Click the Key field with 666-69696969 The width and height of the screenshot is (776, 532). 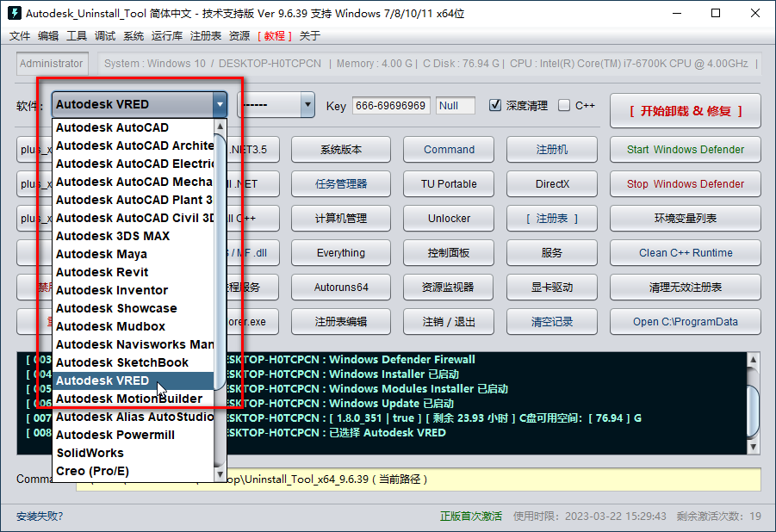(391, 105)
